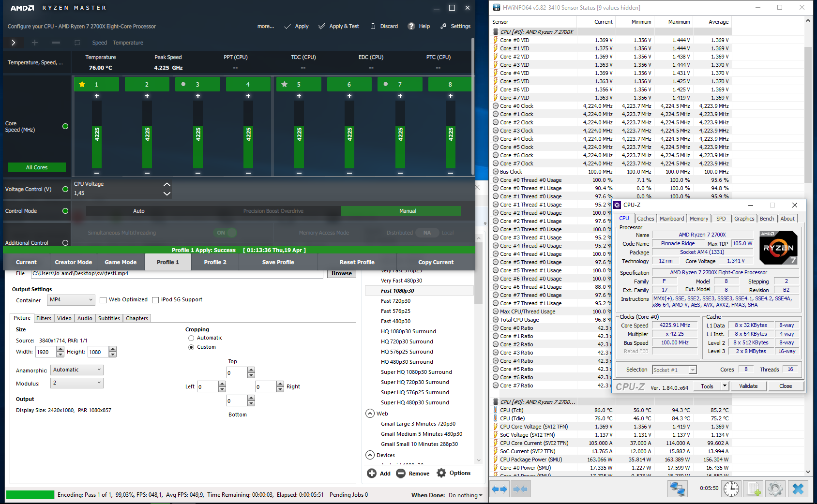Image resolution: width=817 pixels, height=504 pixels.
Task: Click Copy Current button
Action: point(436,262)
